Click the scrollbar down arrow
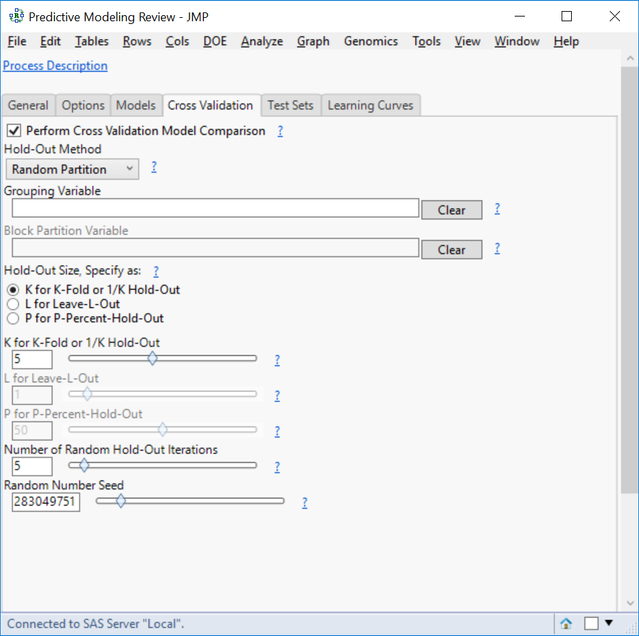The width and height of the screenshot is (639, 636). click(x=630, y=603)
